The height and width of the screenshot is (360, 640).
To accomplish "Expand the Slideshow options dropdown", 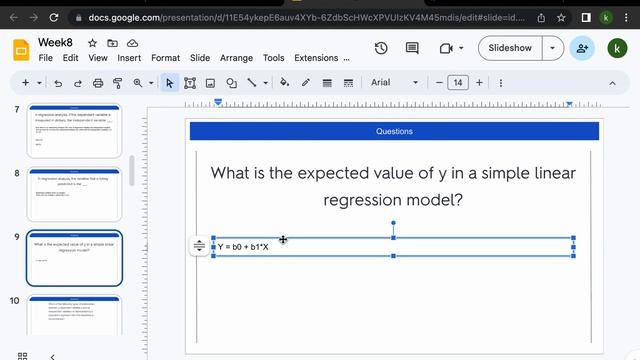I will [553, 48].
